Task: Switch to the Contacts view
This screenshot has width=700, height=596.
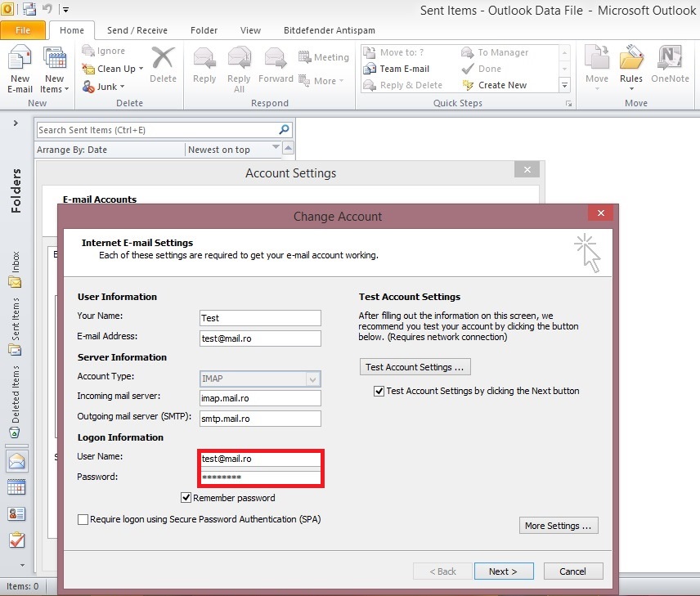Action: (16, 514)
